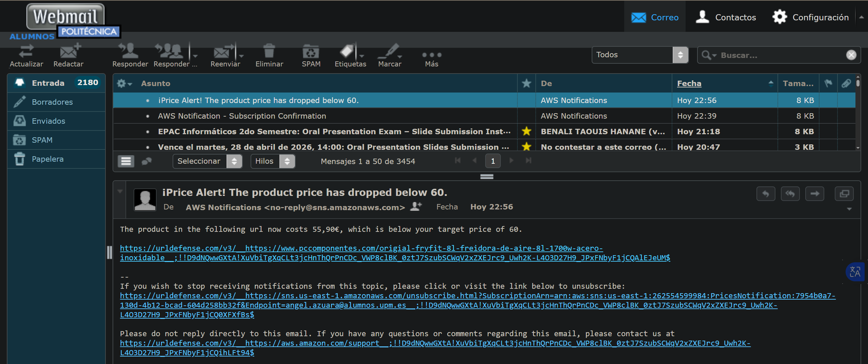Toggle star on the iPrice Alert row
The height and width of the screenshot is (364, 868).
click(526, 100)
